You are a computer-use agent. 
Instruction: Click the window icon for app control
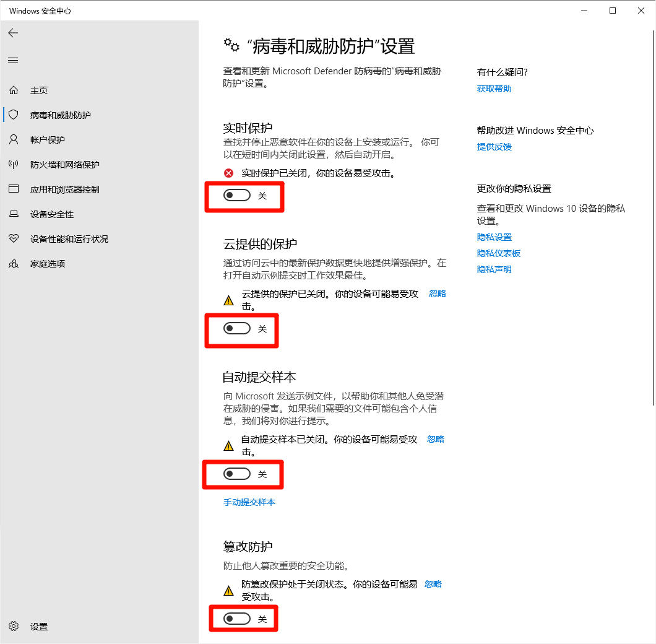(14, 189)
